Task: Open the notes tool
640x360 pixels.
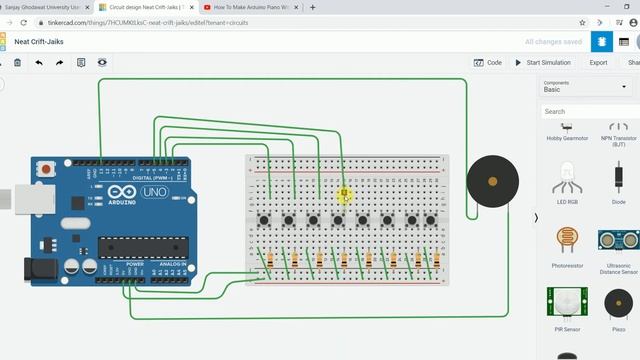Action: click(81, 62)
